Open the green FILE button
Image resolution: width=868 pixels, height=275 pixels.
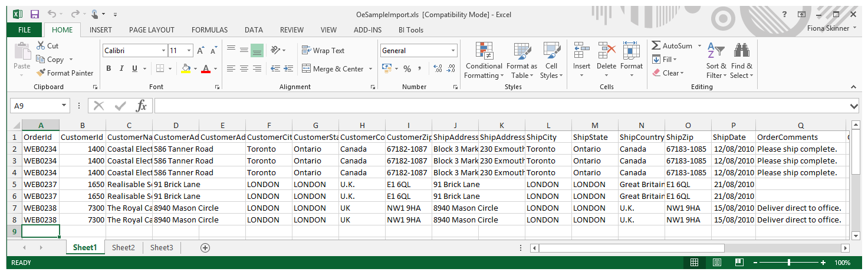pyautogui.click(x=24, y=30)
